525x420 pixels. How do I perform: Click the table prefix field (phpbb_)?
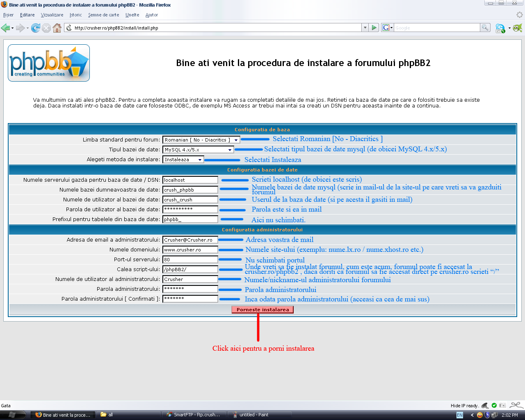click(x=190, y=219)
